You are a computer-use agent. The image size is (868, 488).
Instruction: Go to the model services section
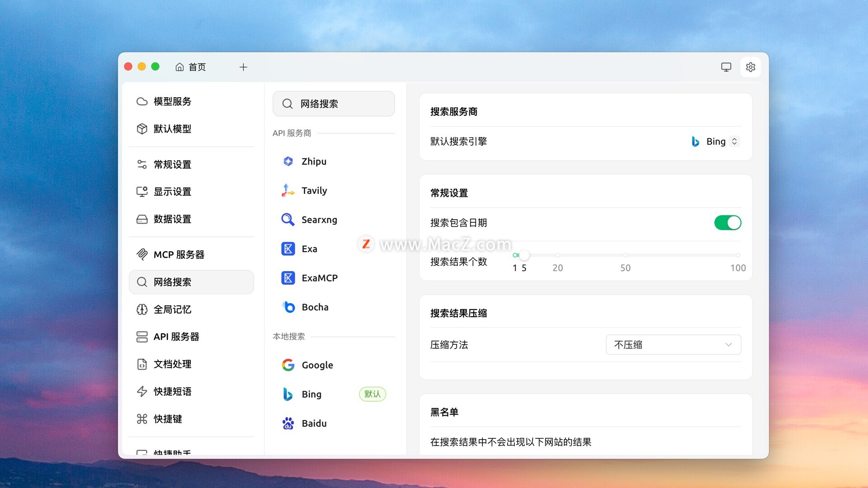click(172, 102)
